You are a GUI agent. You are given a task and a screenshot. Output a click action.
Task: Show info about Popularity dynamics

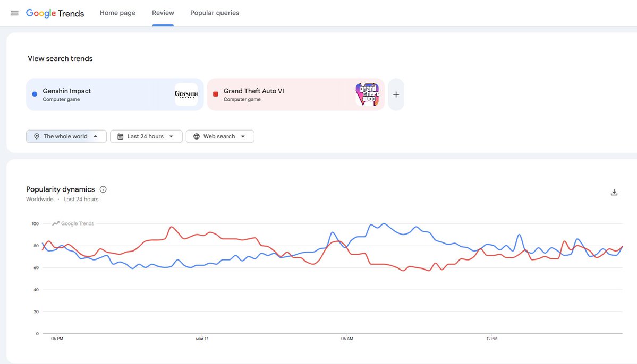tap(103, 189)
